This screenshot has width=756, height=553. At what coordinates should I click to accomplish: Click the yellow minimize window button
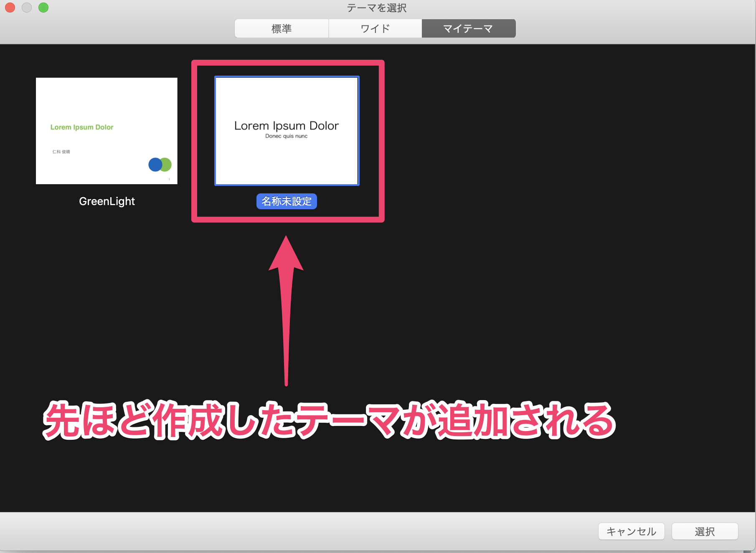(26, 8)
